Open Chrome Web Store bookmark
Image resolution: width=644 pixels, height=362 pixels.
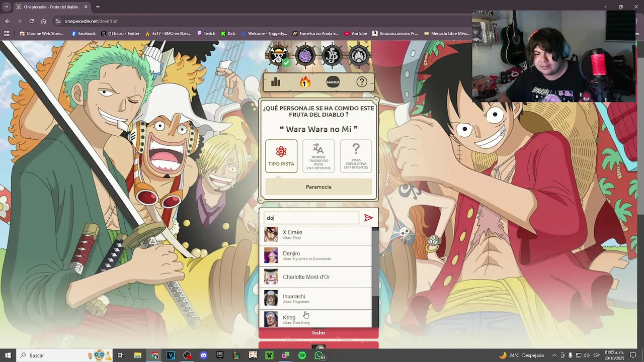[41, 34]
